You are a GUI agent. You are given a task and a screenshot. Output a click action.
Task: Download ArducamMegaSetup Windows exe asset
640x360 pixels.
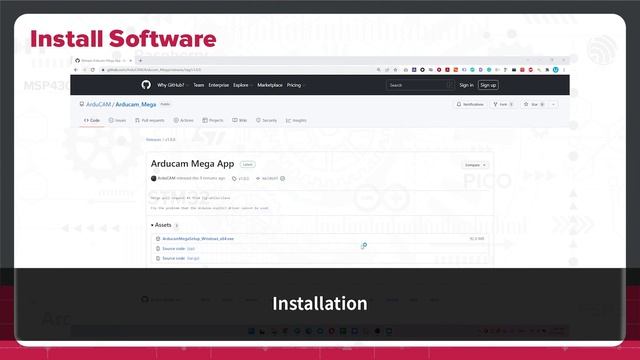click(x=198, y=239)
